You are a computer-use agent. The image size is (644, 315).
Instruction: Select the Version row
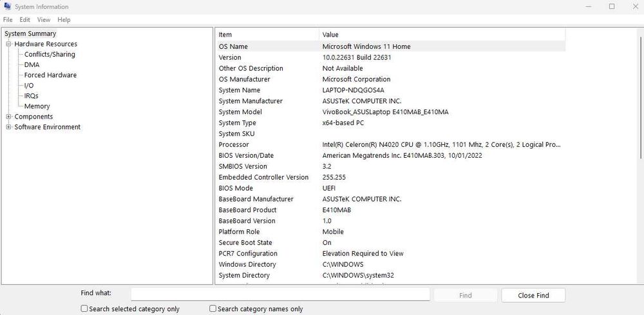point(391,57)
